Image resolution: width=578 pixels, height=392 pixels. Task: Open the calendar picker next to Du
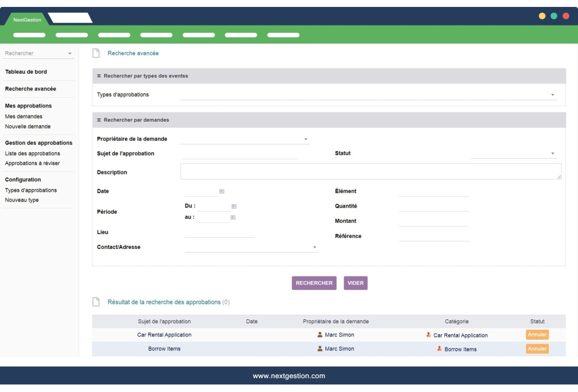(234, 206)
